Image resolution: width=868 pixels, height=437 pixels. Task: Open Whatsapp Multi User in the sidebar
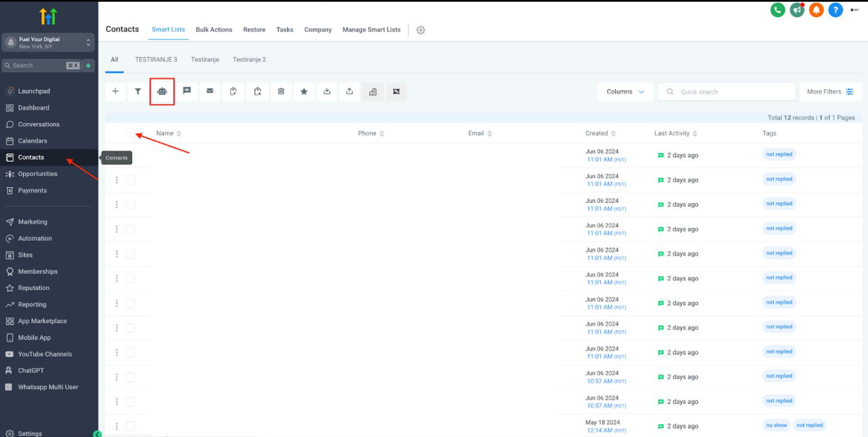[49, 387]
